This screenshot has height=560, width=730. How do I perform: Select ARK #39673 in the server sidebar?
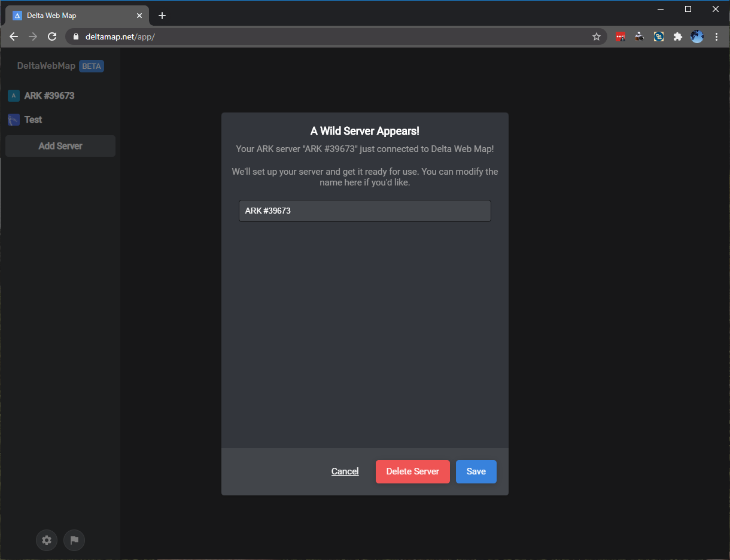pos(60,96)
